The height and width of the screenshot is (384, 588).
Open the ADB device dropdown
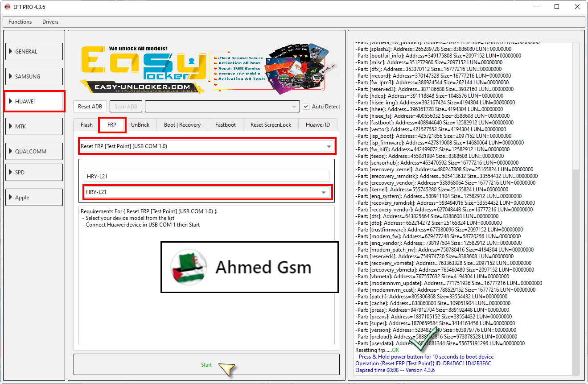point(222,106)
